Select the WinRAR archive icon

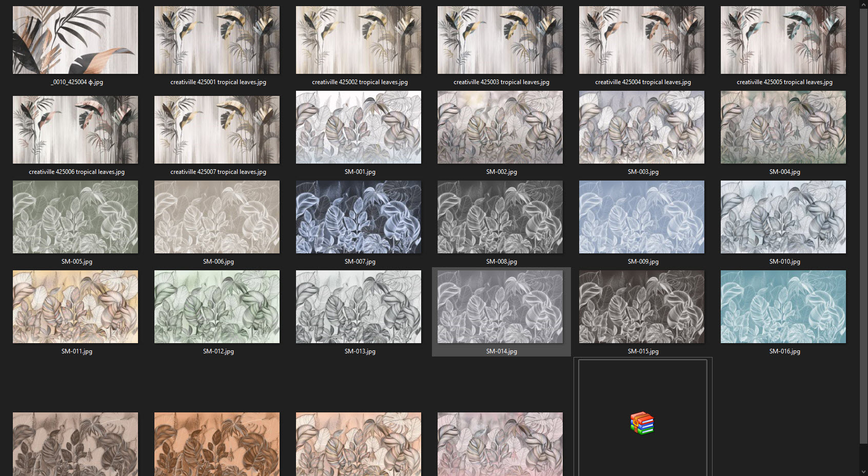(x=642, y=423)
